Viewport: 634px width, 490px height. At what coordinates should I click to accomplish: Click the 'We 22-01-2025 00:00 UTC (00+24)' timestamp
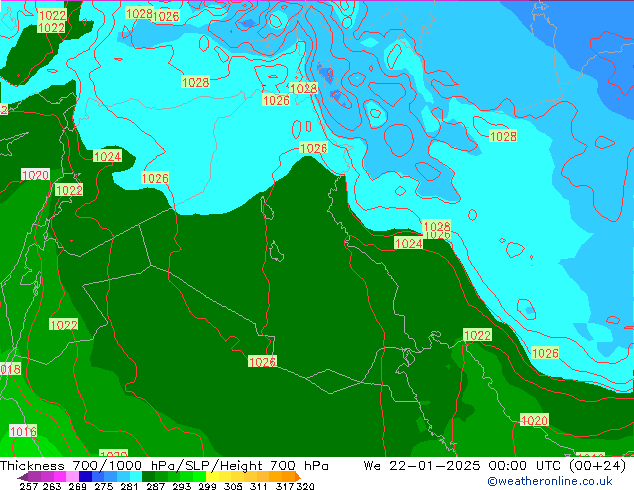(495, 466)
